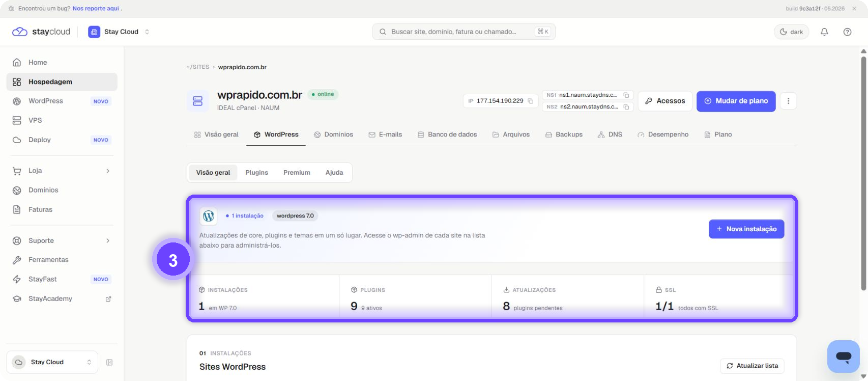Expand the Loja submenu
This screenshot has width=868, height=381.
(62, 171)
